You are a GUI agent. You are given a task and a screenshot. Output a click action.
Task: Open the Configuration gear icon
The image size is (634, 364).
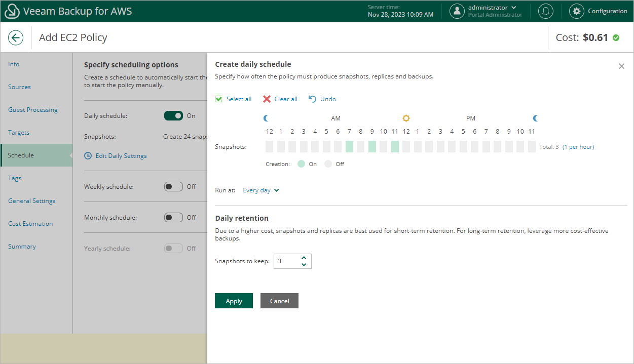[576, 11]
